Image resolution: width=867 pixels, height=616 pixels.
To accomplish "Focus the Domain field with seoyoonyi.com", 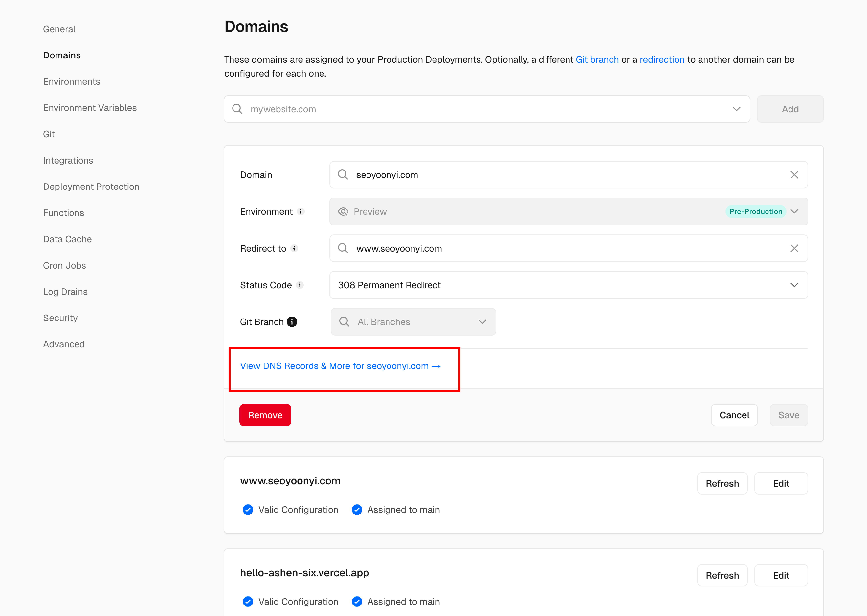I will point(568,175).
